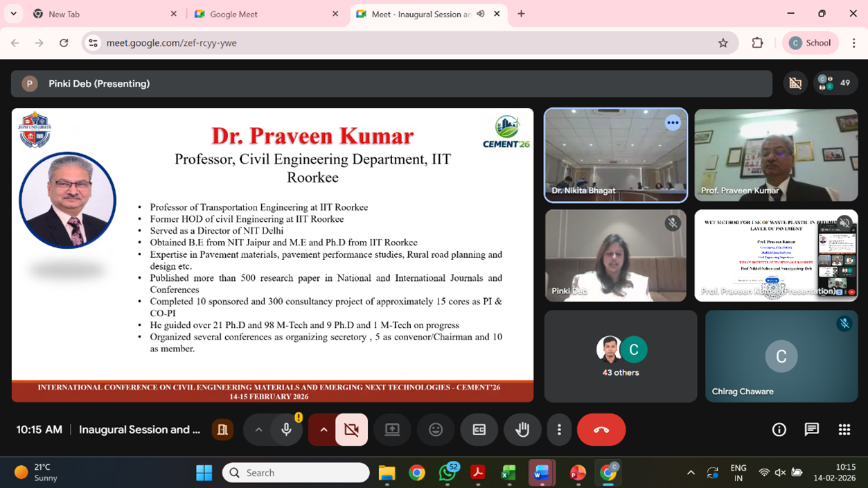Screen dimensions: 868x488
Task: Open a new browser tab
Action: 521,14
